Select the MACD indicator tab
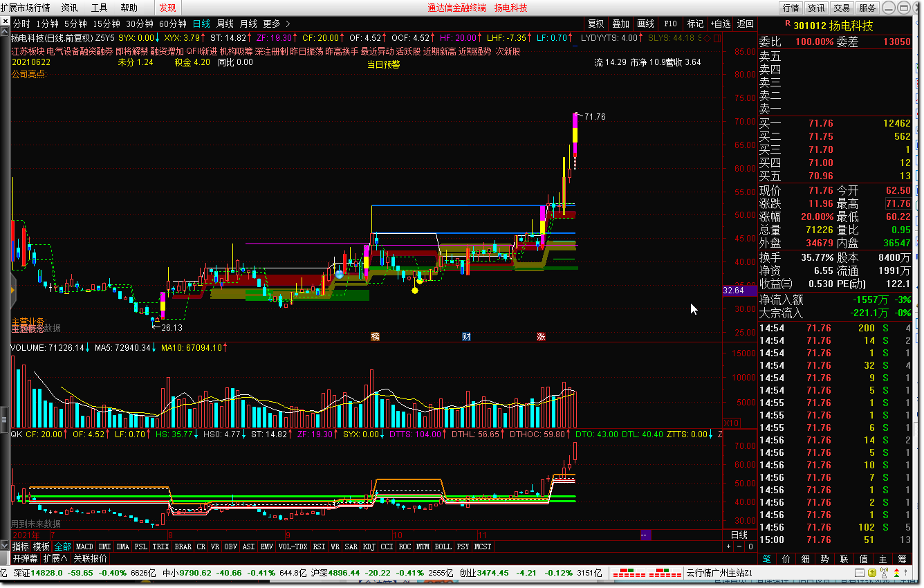The image size is (924, 588). 84,546
